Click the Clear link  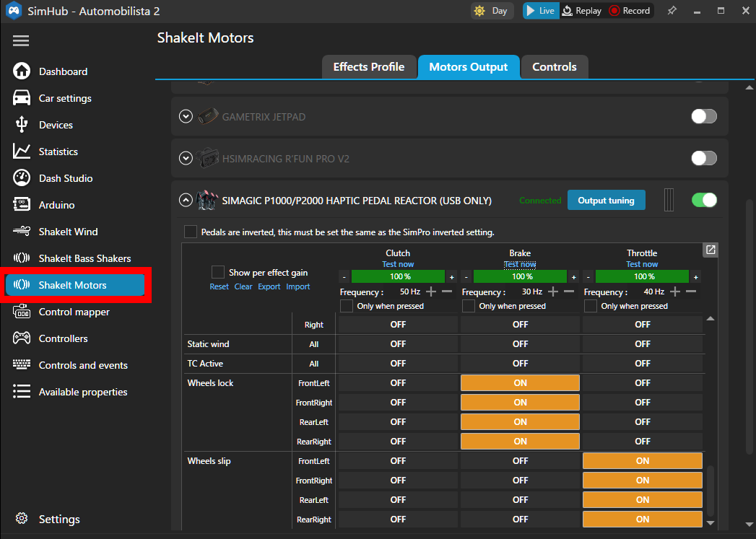243,286
